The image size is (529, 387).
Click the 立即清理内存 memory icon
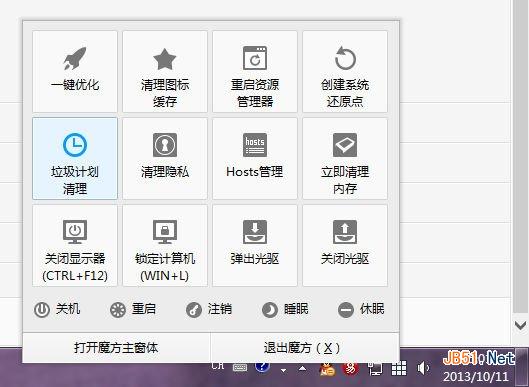[345, 145]
